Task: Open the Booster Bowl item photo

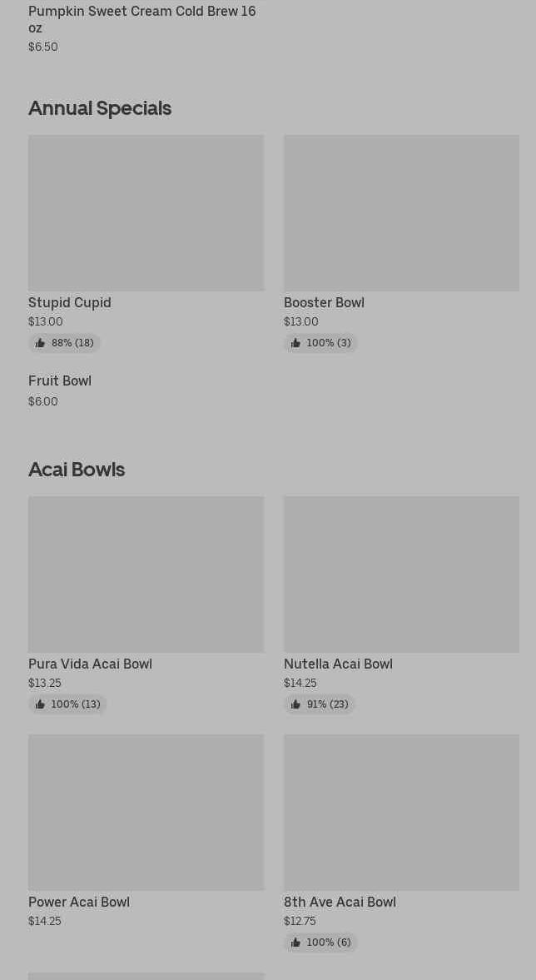Action: click(x=401, y=213)
